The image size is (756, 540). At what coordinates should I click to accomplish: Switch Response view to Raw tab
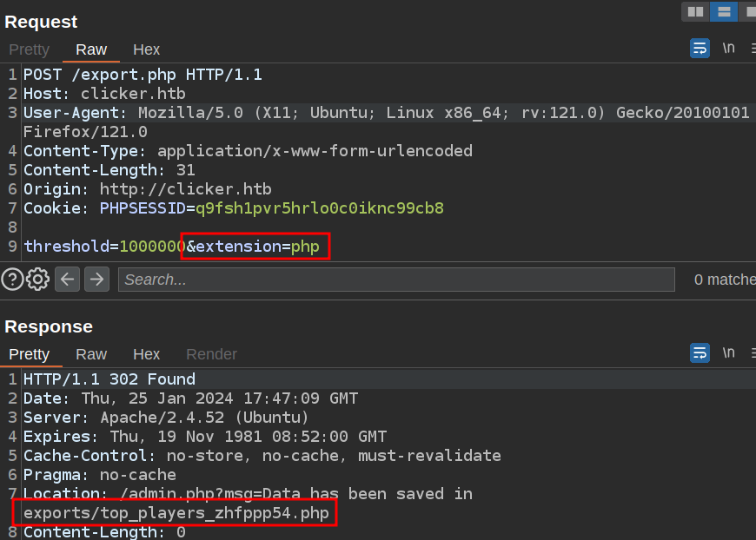[x=91, y=354]
